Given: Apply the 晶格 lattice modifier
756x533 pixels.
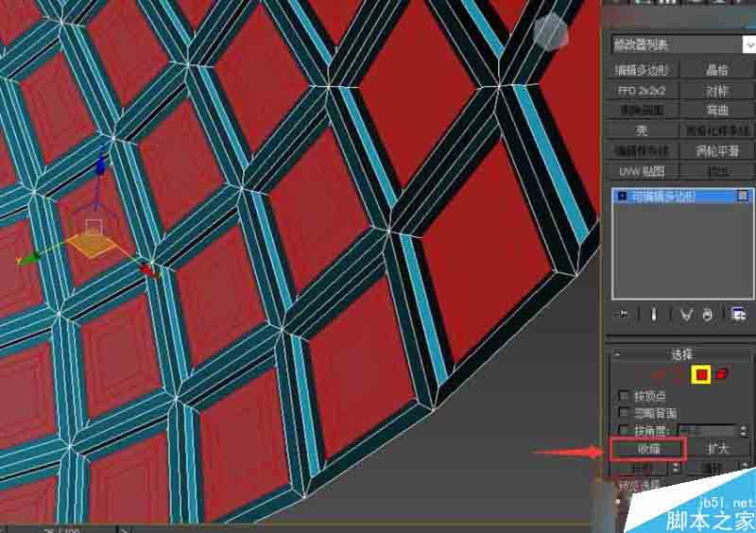Looking at the screenshot, I should pyautogui.click(x=717, y=70).
